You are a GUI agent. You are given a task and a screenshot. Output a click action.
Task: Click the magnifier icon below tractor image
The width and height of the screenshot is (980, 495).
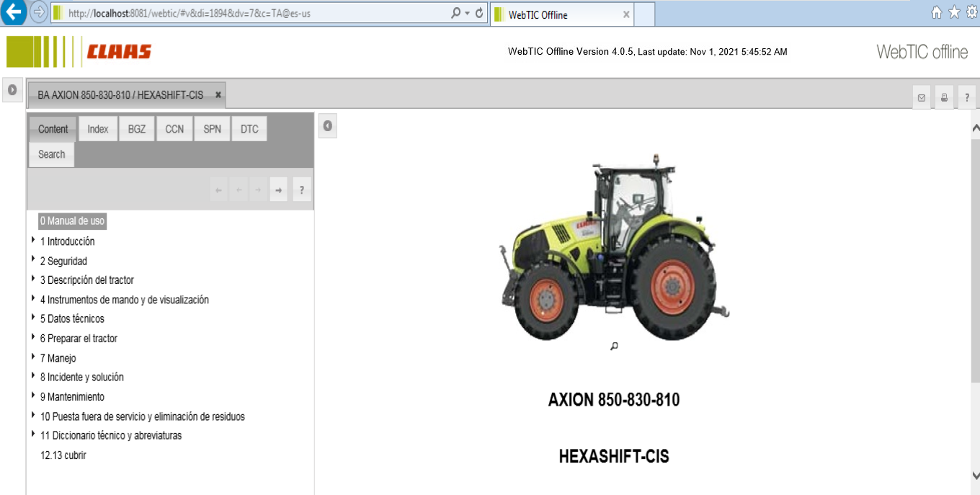coord(614,347)
